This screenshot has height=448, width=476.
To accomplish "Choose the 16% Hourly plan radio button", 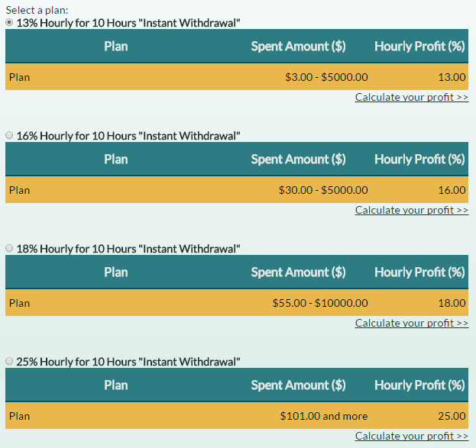I will point(9,136).
